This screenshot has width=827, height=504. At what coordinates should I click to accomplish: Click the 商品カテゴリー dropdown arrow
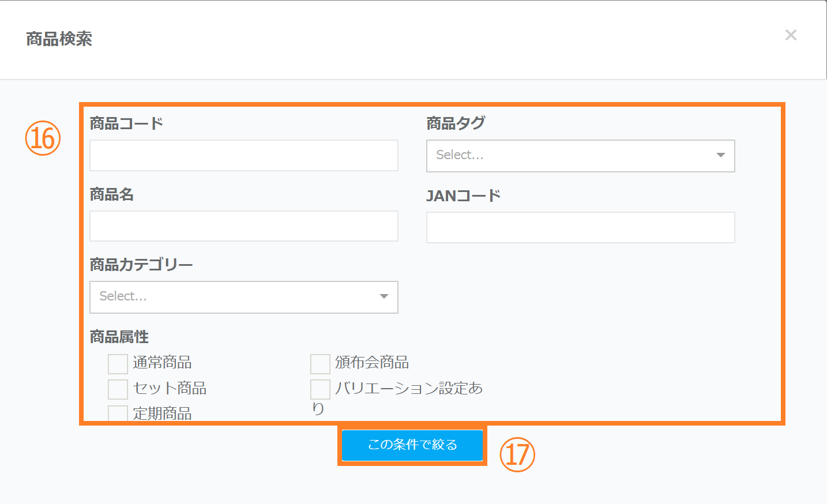tap(384, 297)
